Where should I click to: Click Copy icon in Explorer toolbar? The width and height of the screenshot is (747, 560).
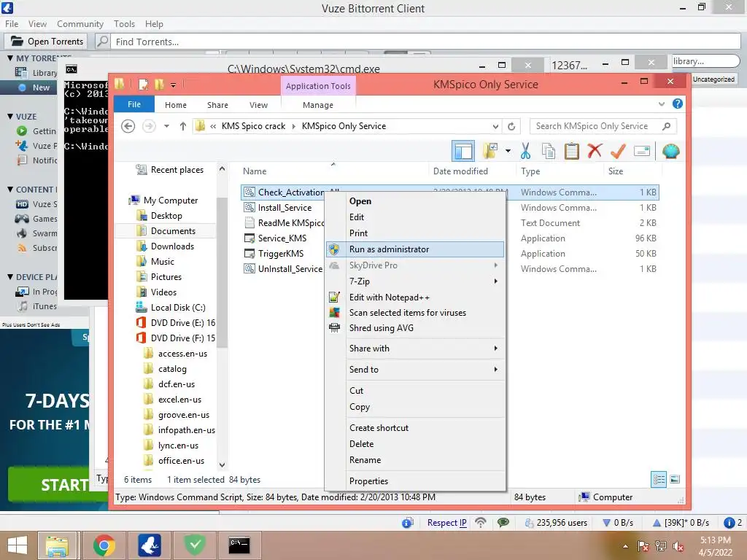pos(549,151)
